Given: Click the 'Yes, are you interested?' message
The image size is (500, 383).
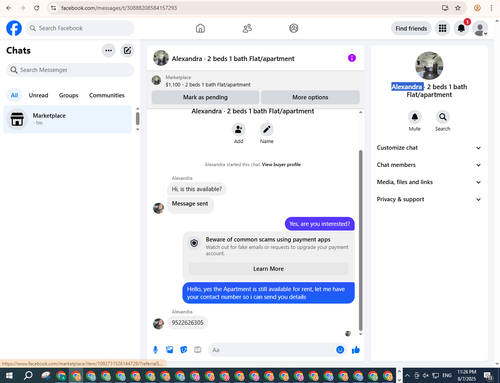Looking at the screenshot, I should [x=319, y=224].
